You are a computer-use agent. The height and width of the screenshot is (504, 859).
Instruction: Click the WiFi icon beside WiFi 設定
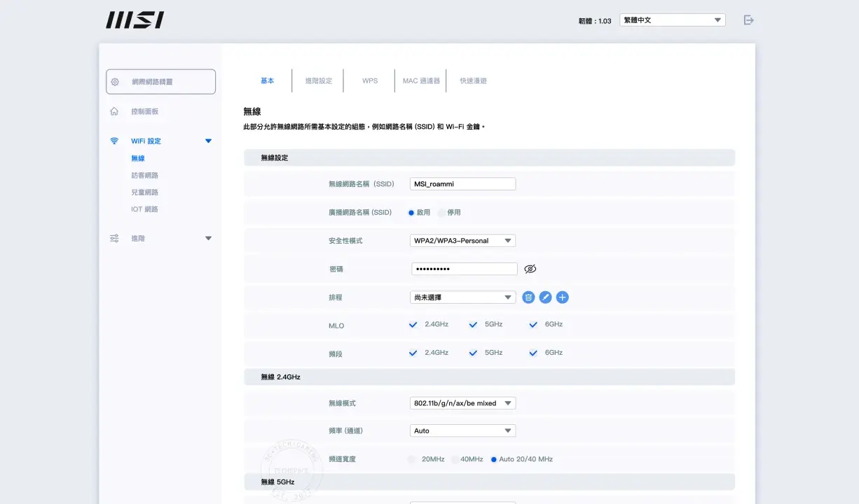[114, 141]
